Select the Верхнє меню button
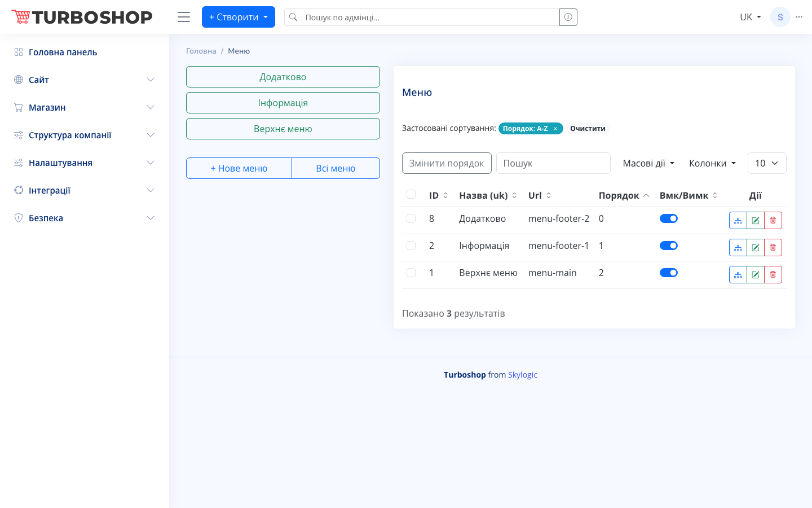Viewport: 812px width, 508px height. [x=283, y=129]
